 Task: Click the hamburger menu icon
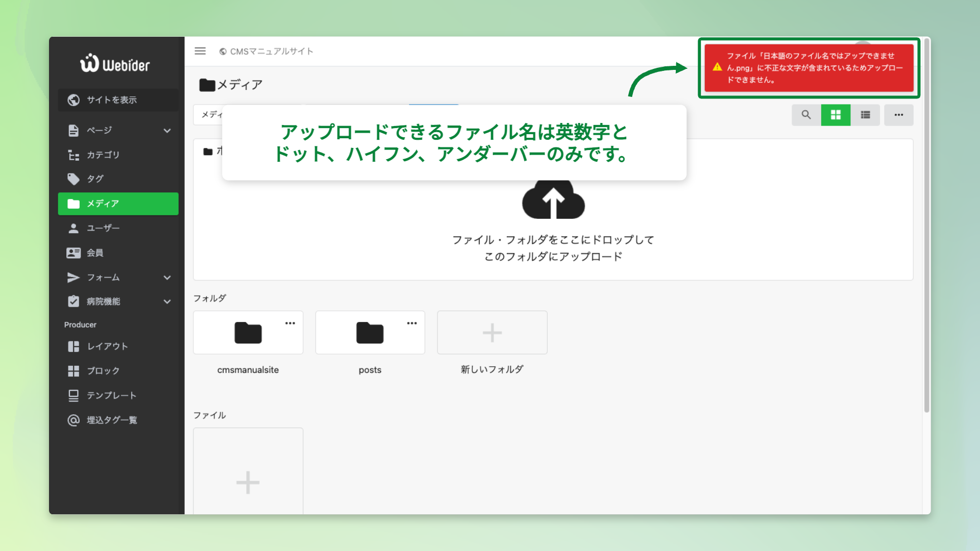click(200, 51)
